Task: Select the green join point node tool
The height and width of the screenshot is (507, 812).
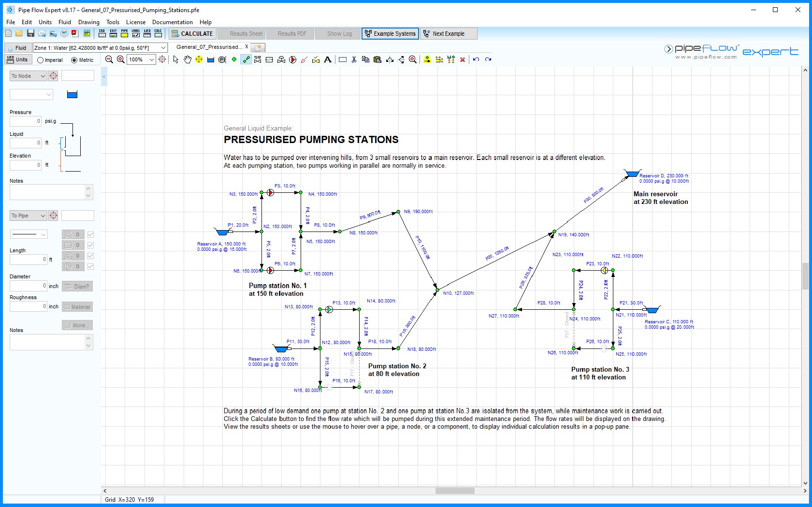Action: click(x=234, y=59)
